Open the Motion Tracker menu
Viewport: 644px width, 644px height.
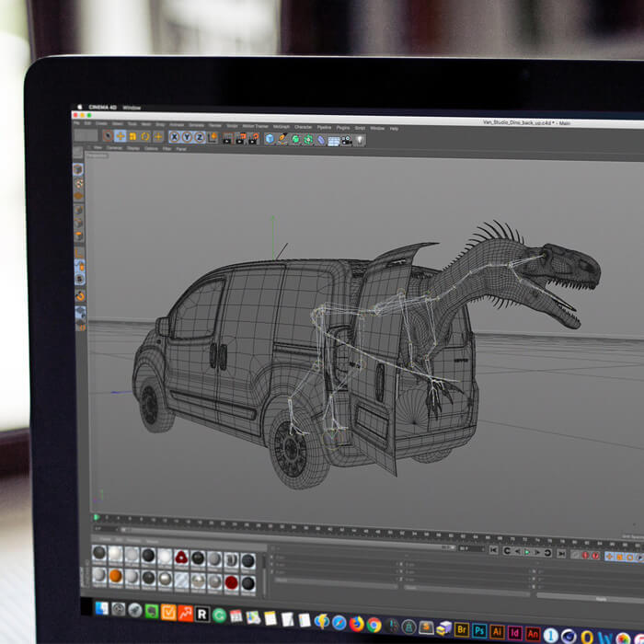(x=255, y=126)
